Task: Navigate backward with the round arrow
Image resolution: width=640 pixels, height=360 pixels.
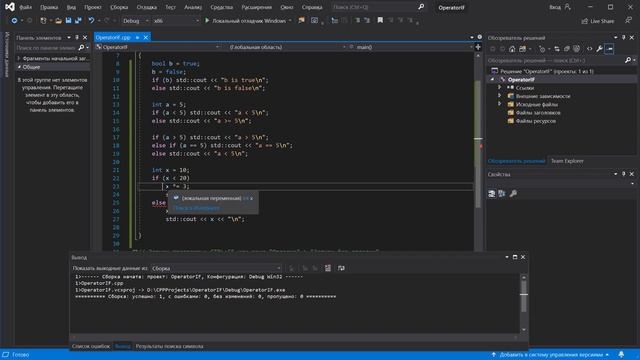Action: (14, 20)
